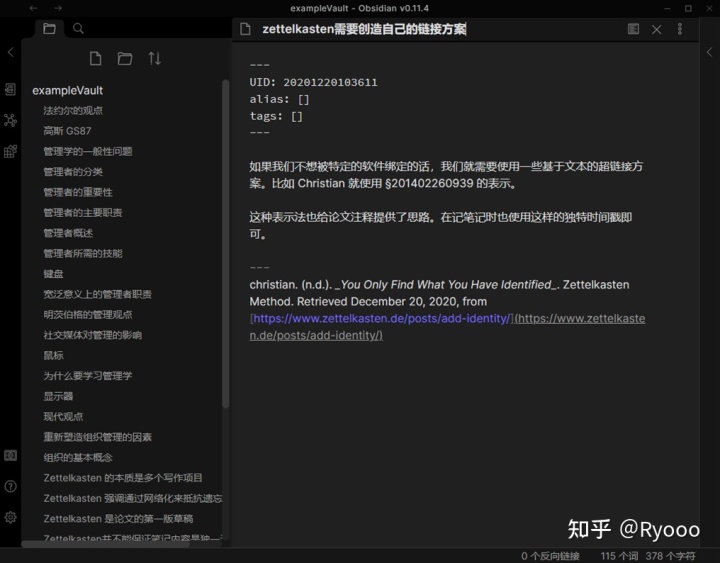The image size is (720, 563).
Task: Open the note 组织的基本概念
Action: (x=78, y=457)
